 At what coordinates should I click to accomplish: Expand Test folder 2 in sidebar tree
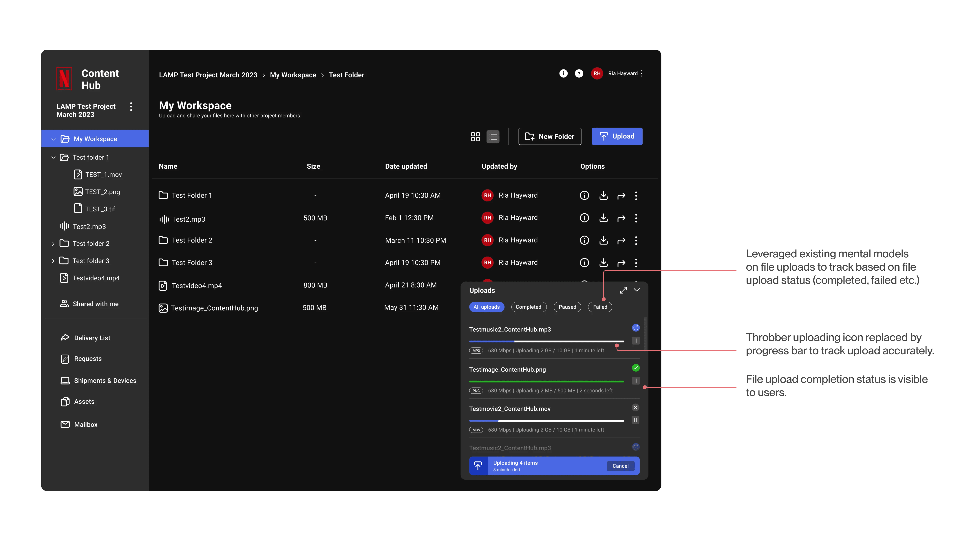(53, 244)
